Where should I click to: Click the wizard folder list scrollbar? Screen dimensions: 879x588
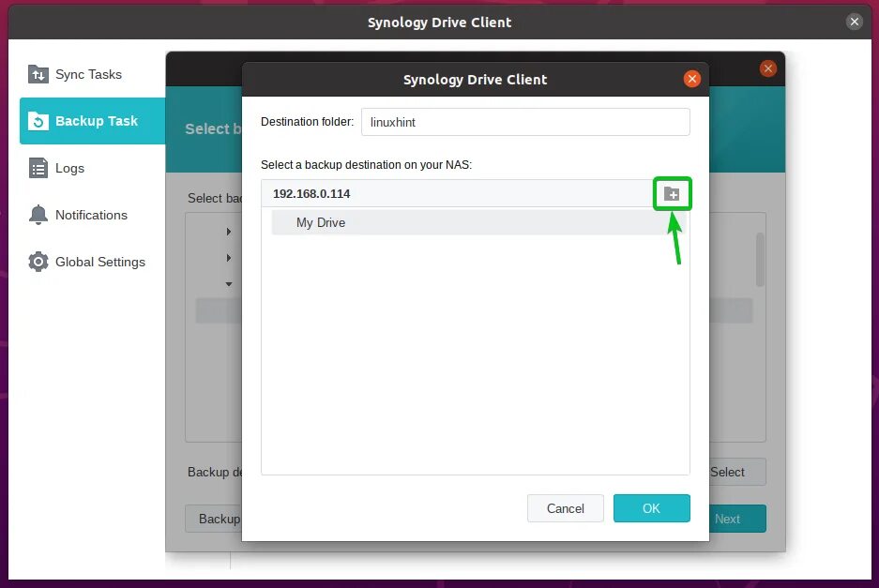(x=760, y=260)
